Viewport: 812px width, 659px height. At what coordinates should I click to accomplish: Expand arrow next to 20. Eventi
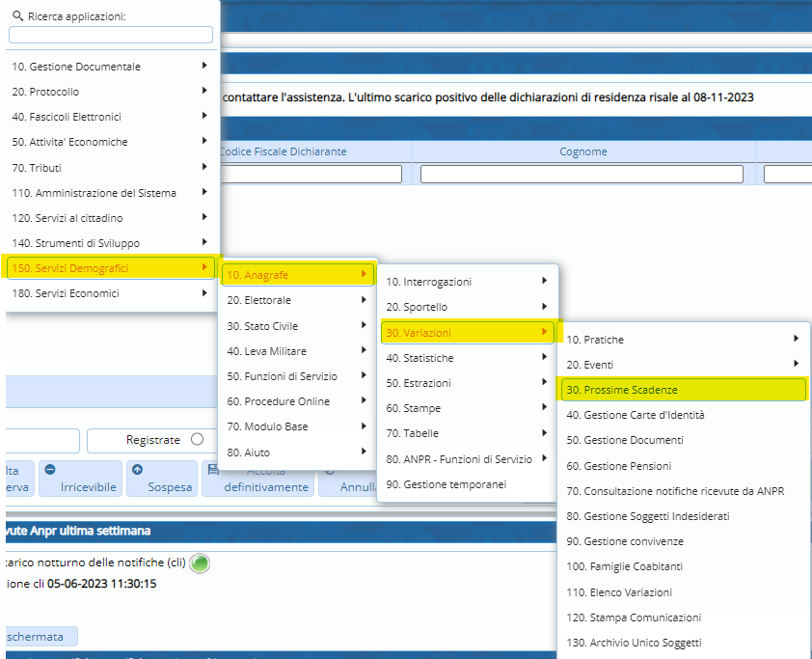pyautogui.click(x=796, y=364)
